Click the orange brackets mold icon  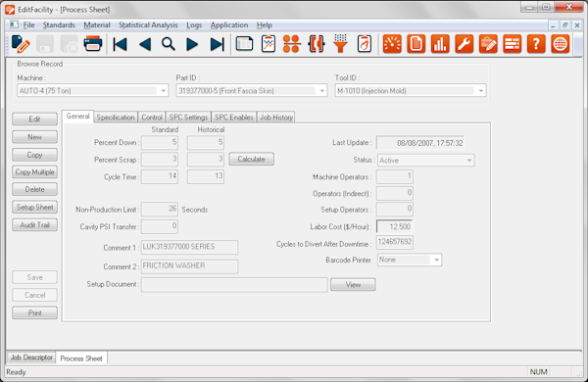coord(317,44)
